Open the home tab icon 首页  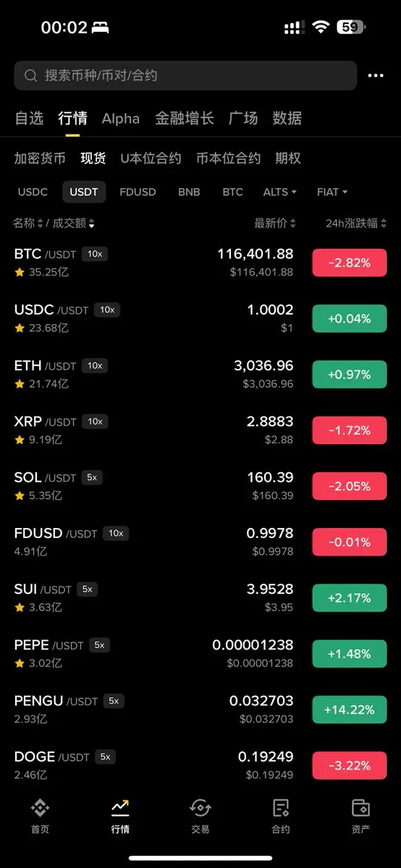[40, 808]
